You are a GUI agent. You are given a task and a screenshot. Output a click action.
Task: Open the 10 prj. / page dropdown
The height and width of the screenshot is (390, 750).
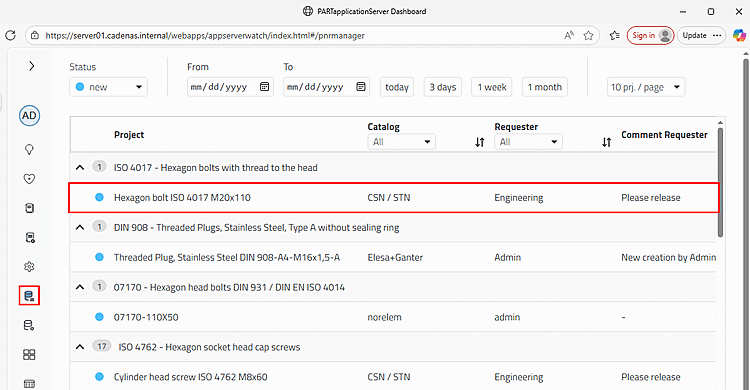646,87
